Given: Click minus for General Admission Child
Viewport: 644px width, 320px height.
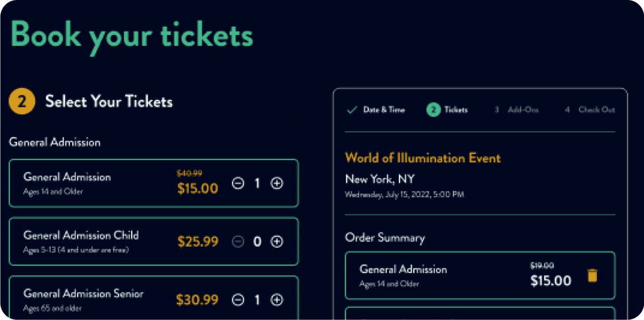Looking at the screenshot, I should pos(238,242).
